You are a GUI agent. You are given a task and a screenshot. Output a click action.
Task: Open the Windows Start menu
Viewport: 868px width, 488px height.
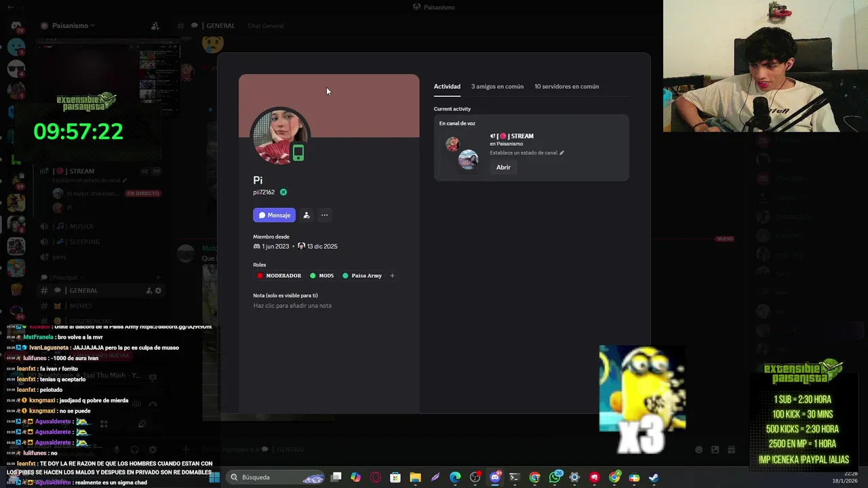[x=214, y=477]
